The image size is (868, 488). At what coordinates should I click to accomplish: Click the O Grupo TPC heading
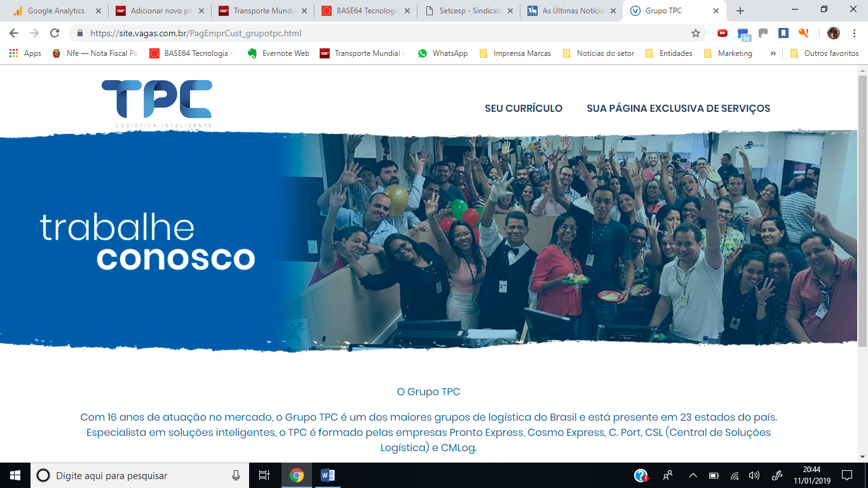428,391
